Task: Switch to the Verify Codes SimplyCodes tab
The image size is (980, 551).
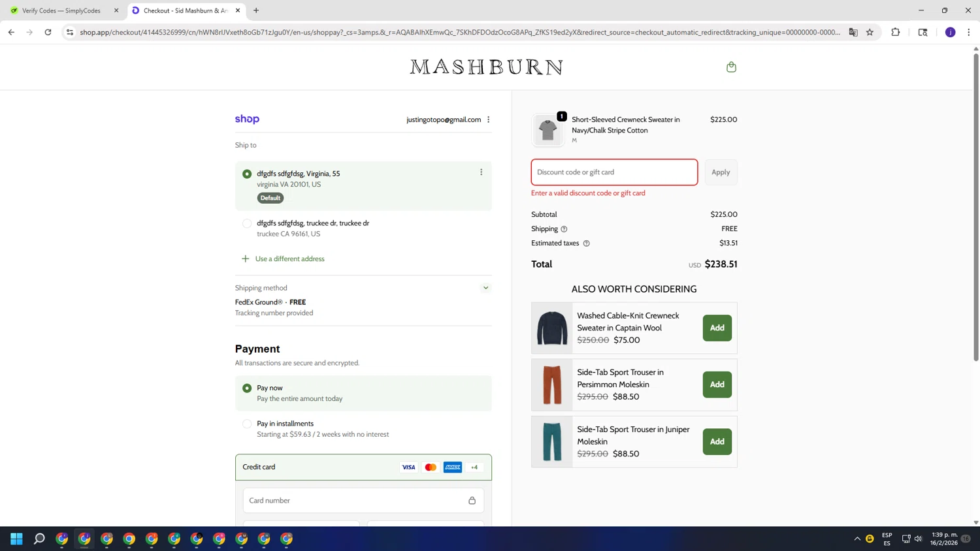Action: (x=61, y=10)
